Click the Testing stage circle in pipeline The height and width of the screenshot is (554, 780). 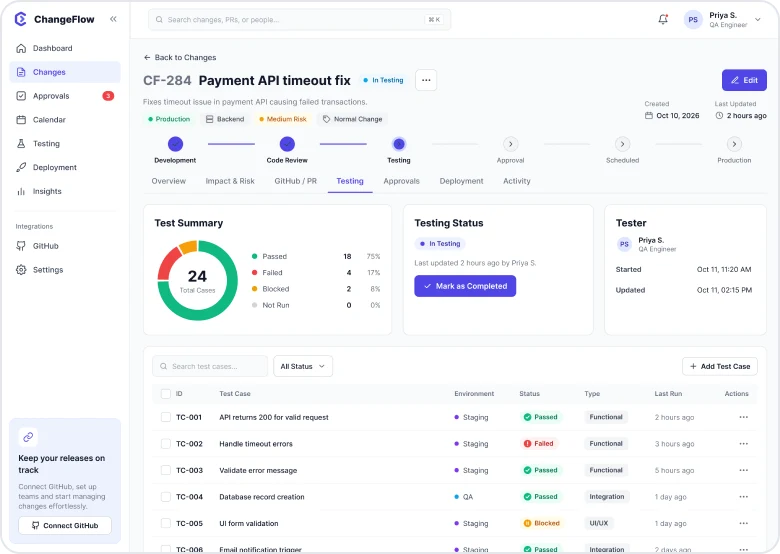point(399,144)
